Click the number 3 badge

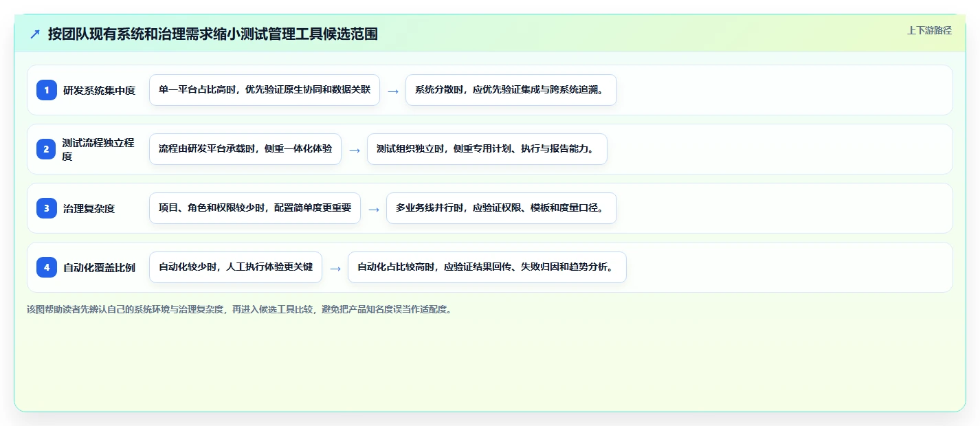(x=47, y=208)
